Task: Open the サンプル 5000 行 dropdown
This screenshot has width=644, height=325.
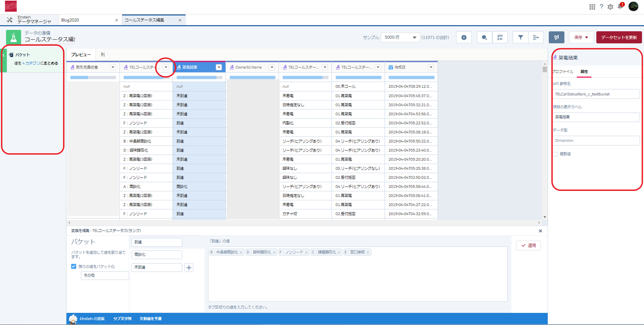Action: [400, 38]
